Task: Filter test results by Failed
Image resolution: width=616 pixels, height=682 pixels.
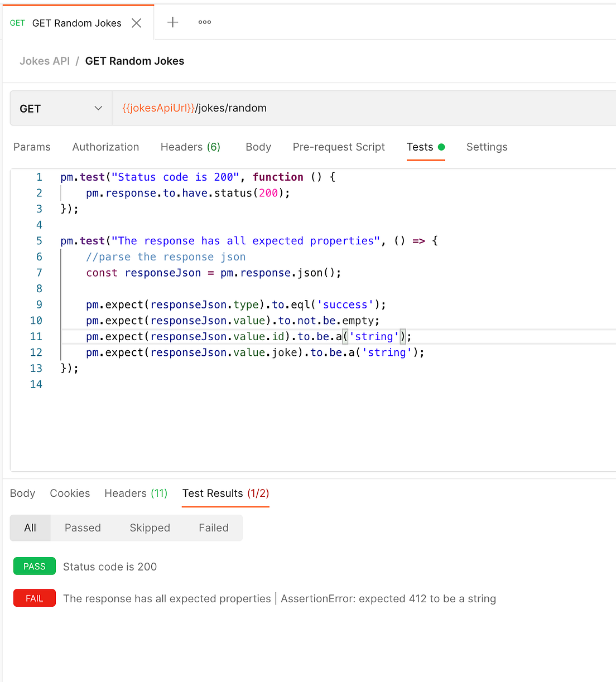Action: click(x=213, y=528)
